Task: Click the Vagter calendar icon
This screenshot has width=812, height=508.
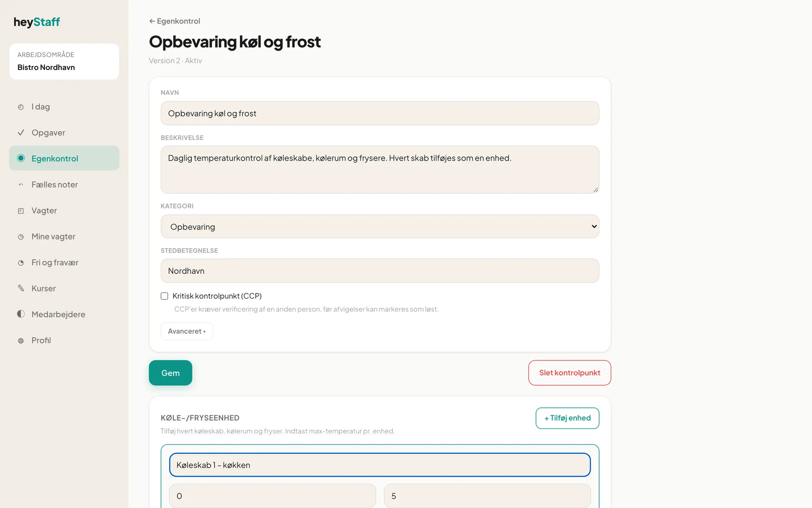Action: point(21,211)
